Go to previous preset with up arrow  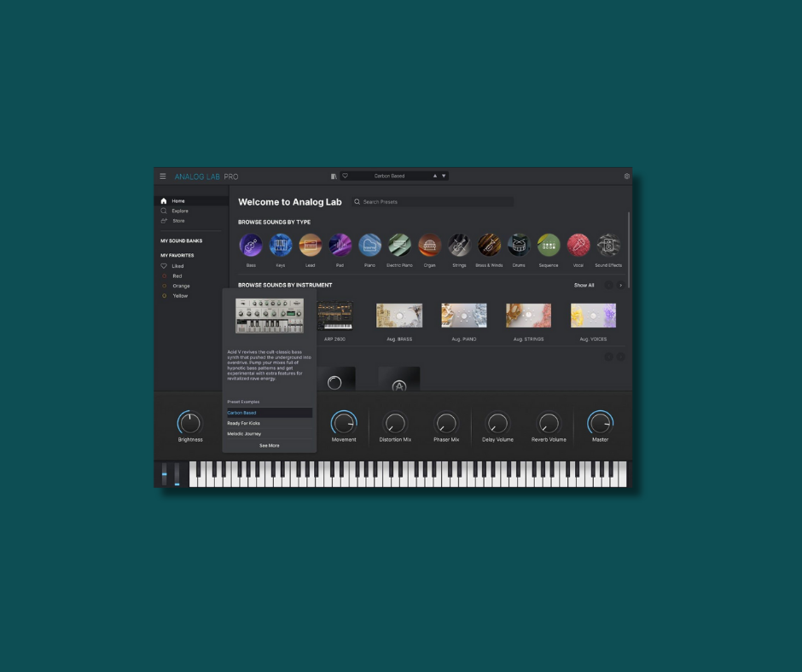(x=434, y=176)
